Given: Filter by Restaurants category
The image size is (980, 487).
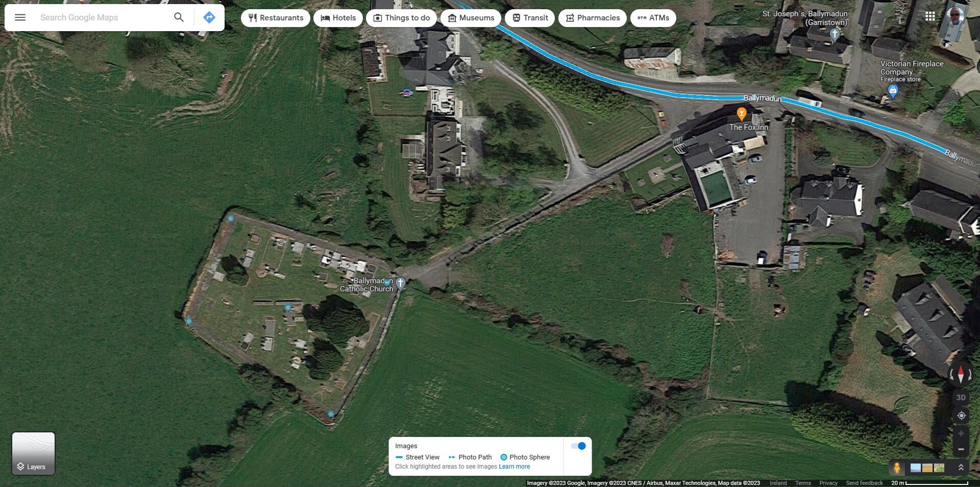Looking at the screenshot, I should click(x=276, y=18).
